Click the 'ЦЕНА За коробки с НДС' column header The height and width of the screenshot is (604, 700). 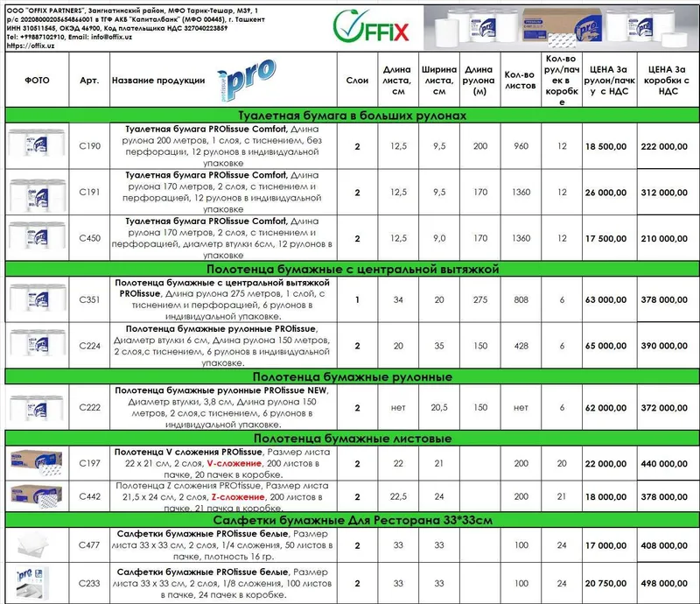click(668, 80)
